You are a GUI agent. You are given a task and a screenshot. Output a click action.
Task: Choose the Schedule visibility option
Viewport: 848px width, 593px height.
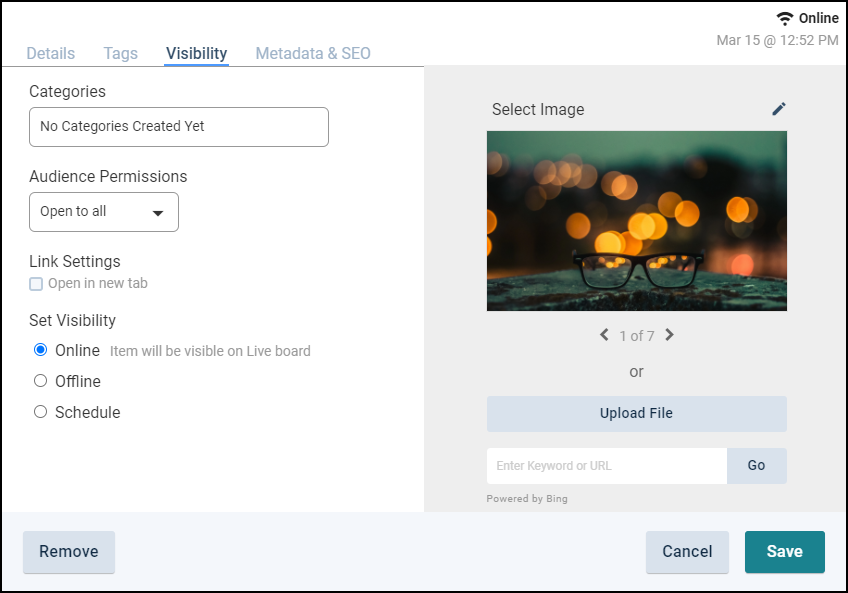(x=41, y=412)
